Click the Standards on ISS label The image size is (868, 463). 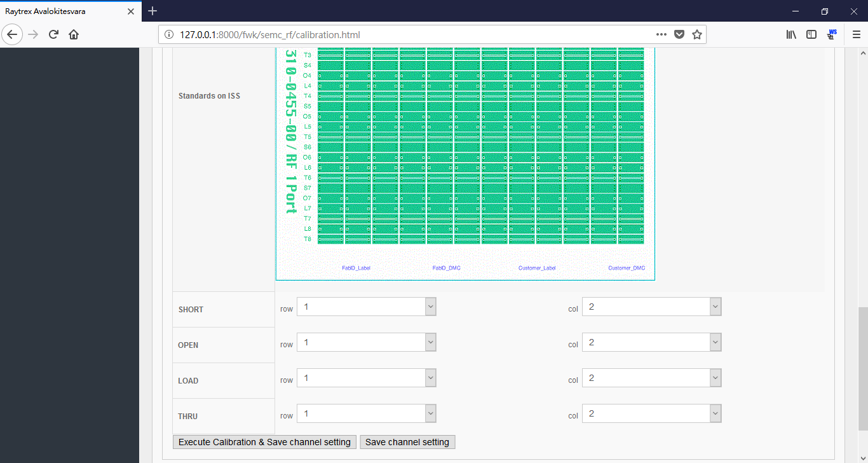click(209, 96)
